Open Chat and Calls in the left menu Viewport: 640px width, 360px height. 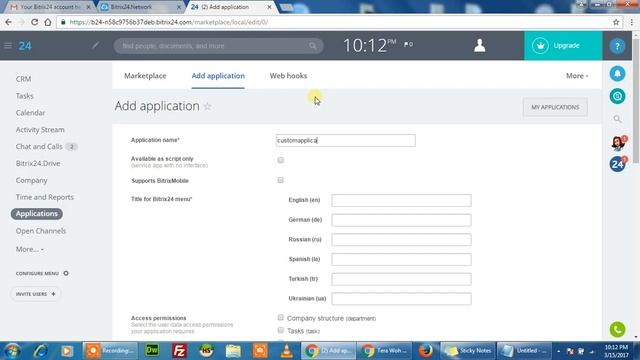39,147
